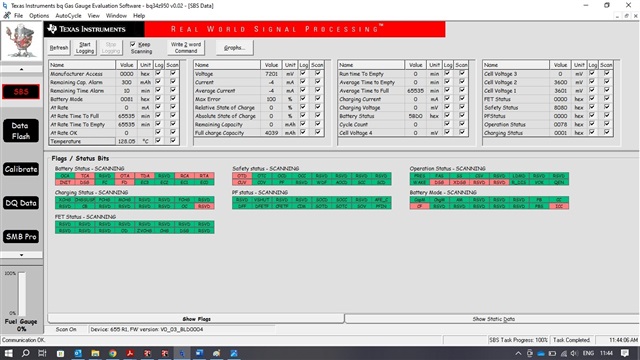Viewport: 640px width, 360px height.
Task: Toggle Scan checkbox for Charging Status row
Action: tap(607, 132)
